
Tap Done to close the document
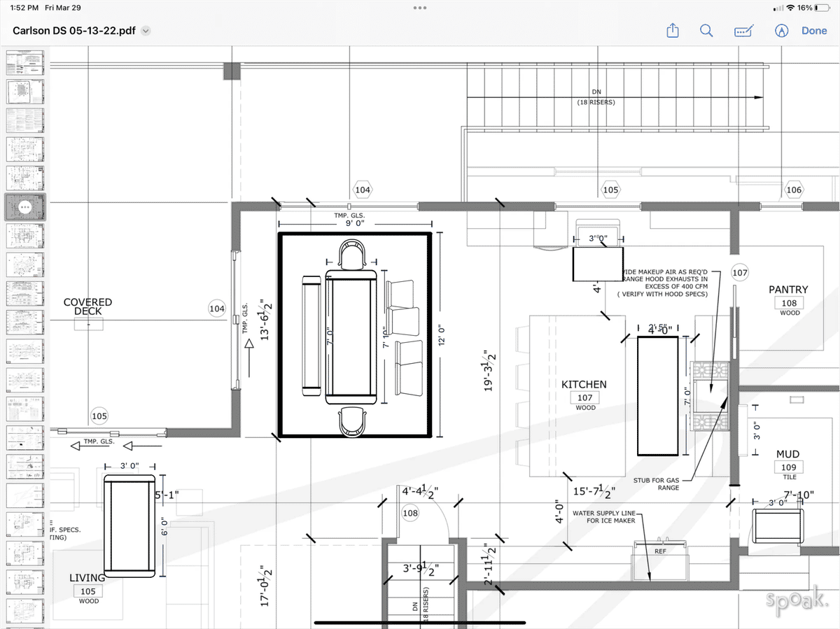click(x=814, y=30)
